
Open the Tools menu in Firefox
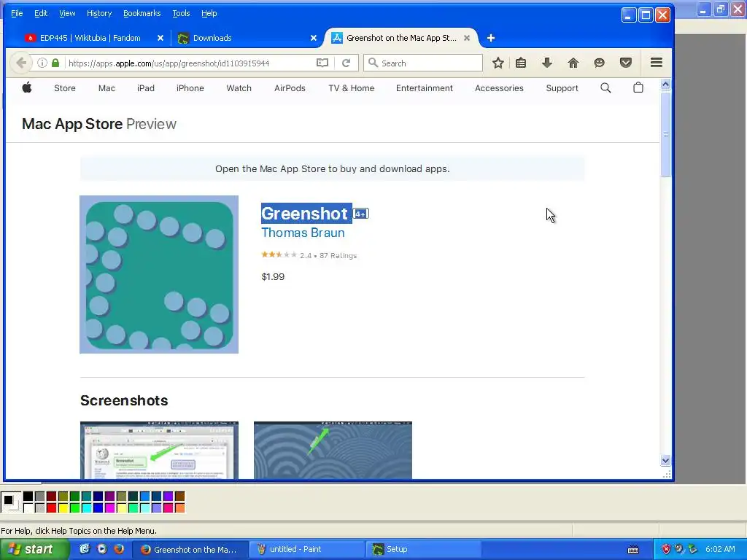coord(181,13)
